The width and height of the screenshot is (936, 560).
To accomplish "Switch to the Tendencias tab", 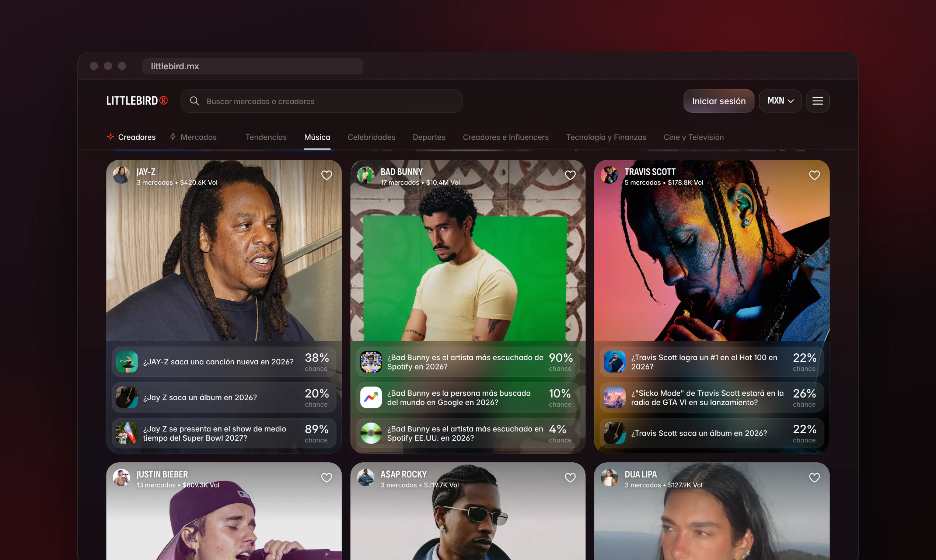I will [x=266, y=137].
